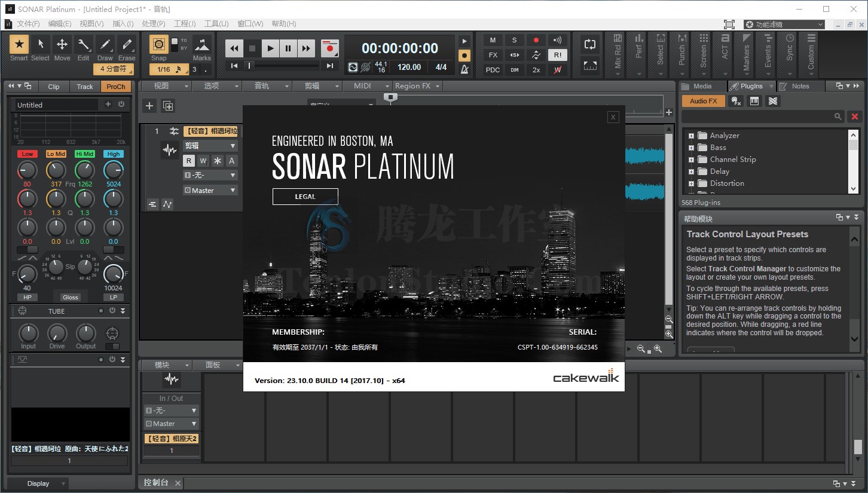Enable the Hi Mid EQ band
This screenshot has height=493, width=868.
(85, 154)
